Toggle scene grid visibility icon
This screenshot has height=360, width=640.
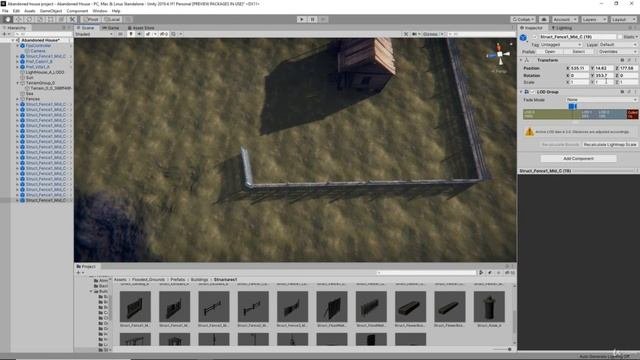[173, 34]
